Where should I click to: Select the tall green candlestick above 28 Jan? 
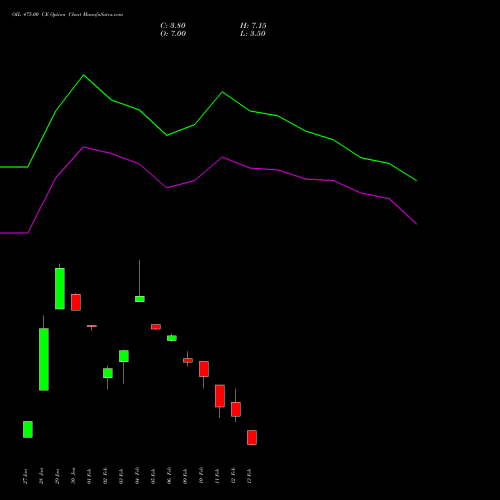click(44, 359)
